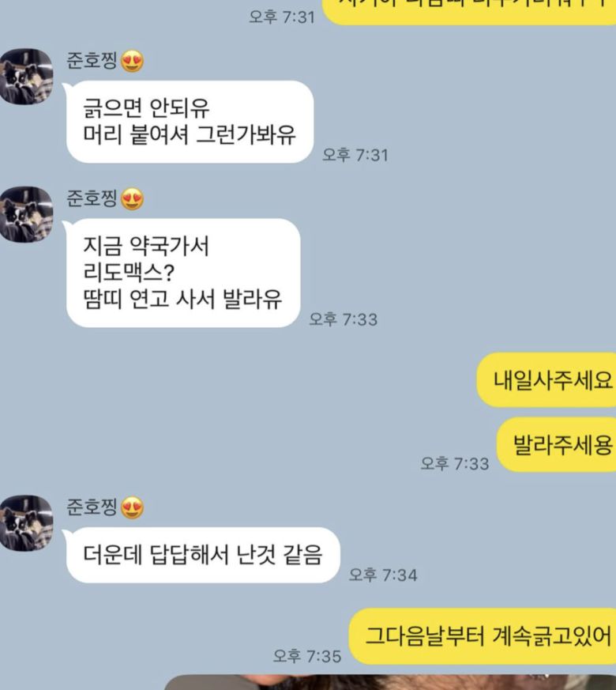Click 오후 7:33 timestamp beside '발라주세용'

455,463
